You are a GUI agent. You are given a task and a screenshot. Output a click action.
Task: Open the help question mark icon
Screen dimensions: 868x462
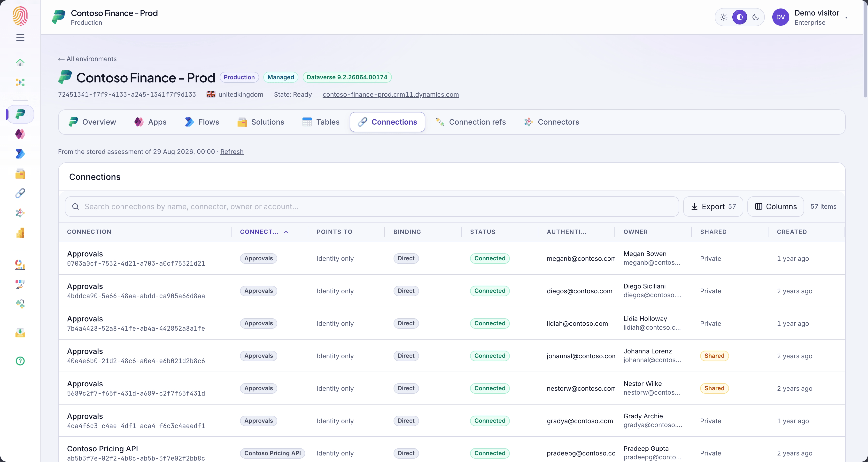click(x=20, y=361)
